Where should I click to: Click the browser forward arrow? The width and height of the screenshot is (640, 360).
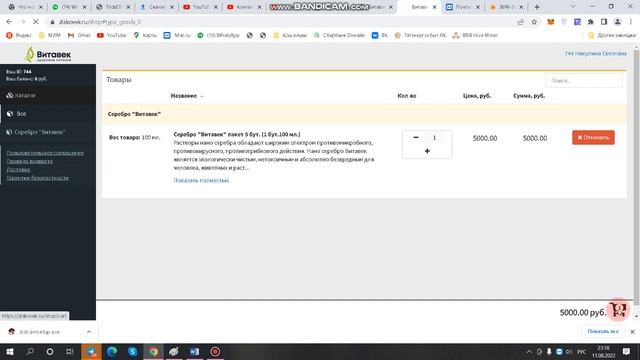pyautogui.click(x=22, y=22)
